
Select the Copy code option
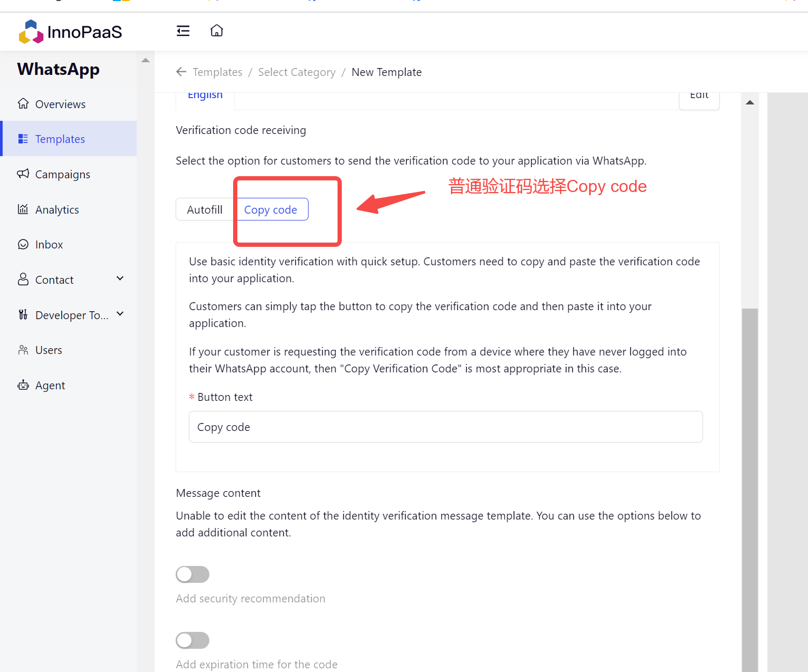coord(271,209)
